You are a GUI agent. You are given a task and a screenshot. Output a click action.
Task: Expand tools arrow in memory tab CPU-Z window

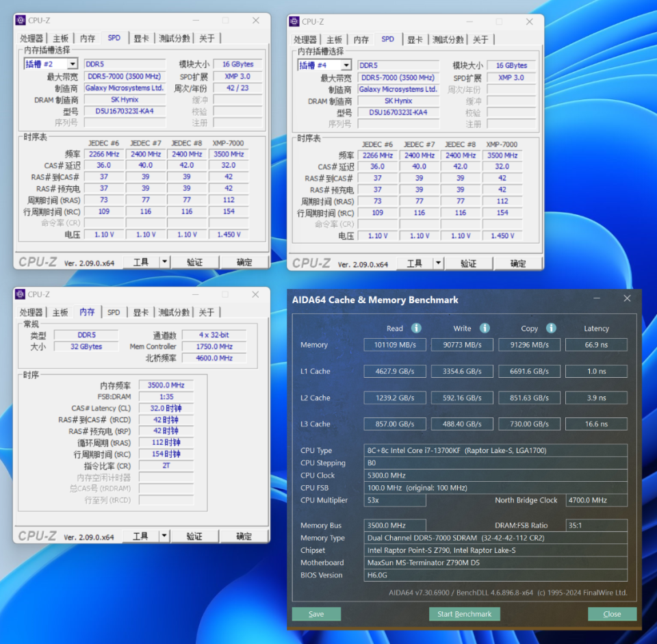164,536
